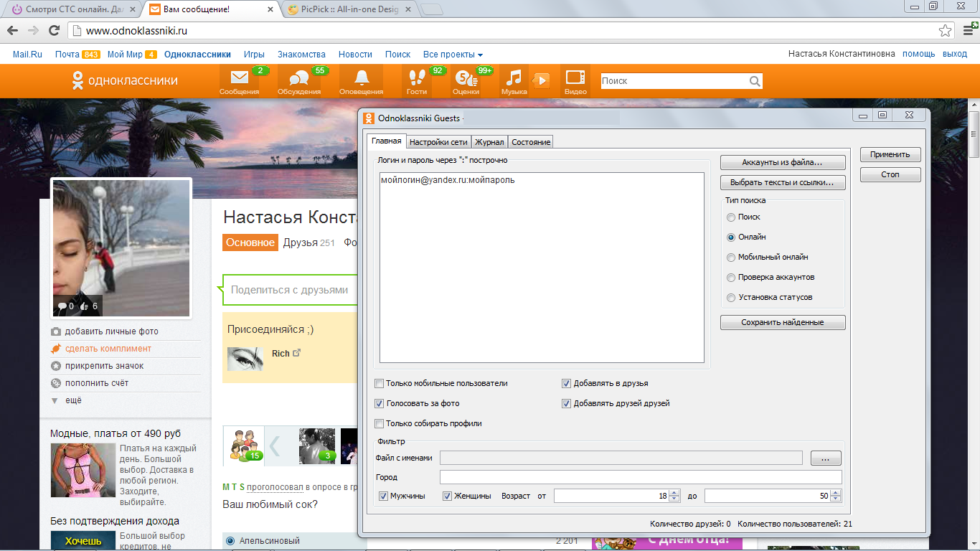Switch to PicPick browser tab
The height and width of the screenshot is (551, 980).
tap(348, 10)
